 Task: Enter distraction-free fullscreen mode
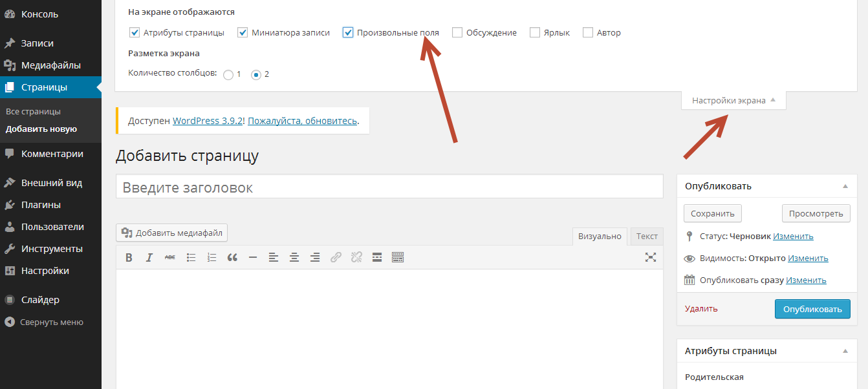(x=651, y=257)
